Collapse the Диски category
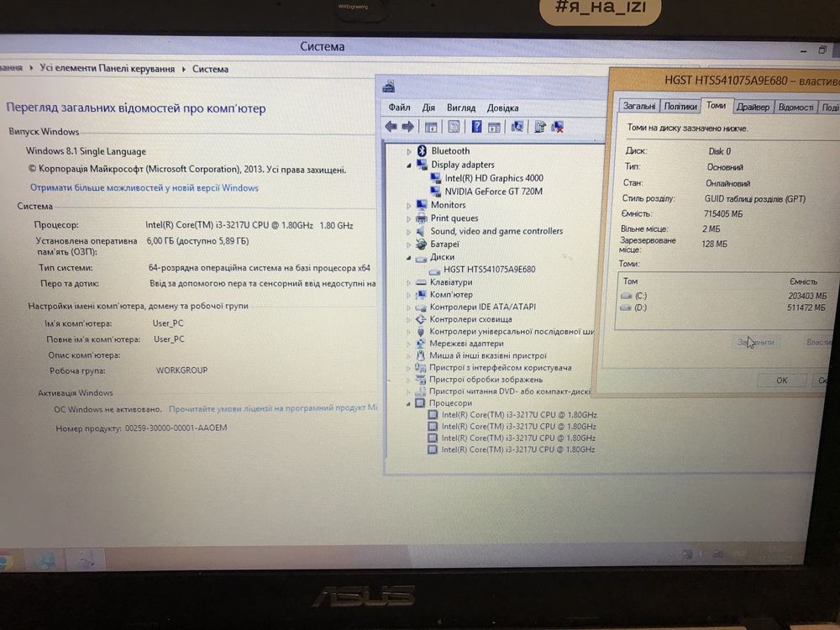 [x=408, y=258]
